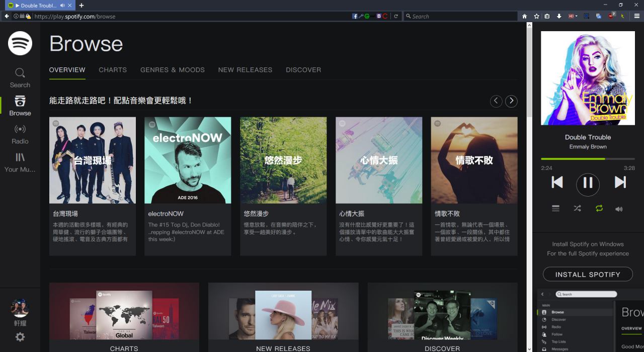Click the Install Spotify button
Screen dimensions: 644x352
[x=588, y=275]
